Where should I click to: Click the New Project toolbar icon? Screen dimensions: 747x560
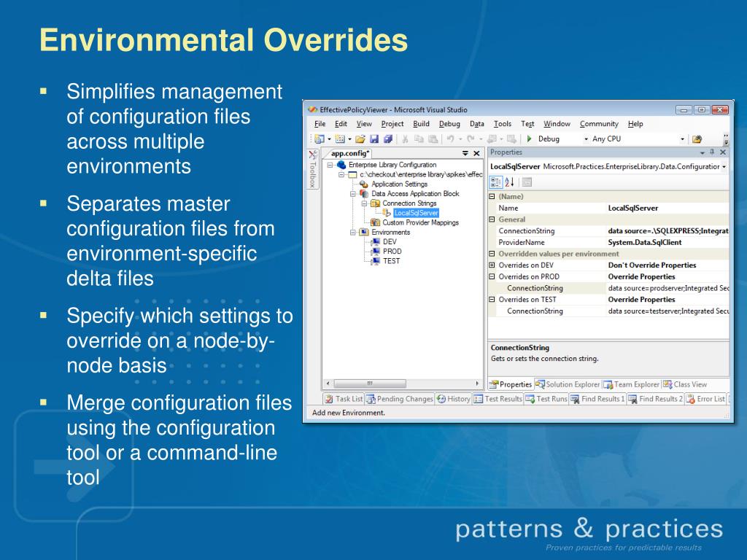click(x=320, y=139)
